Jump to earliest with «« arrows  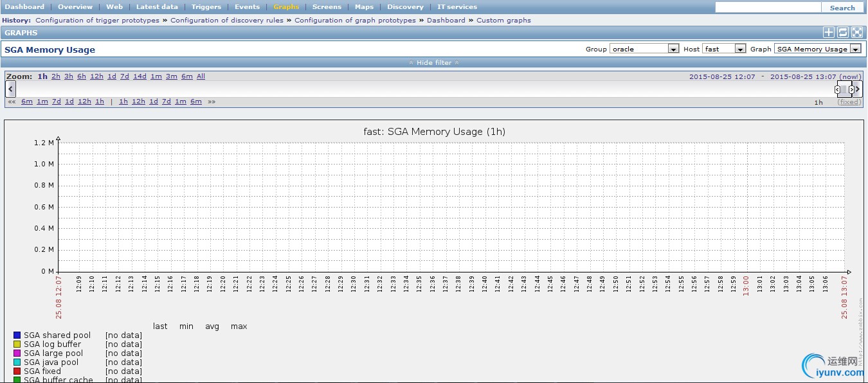pyautogui.click(x=12, y=102)
